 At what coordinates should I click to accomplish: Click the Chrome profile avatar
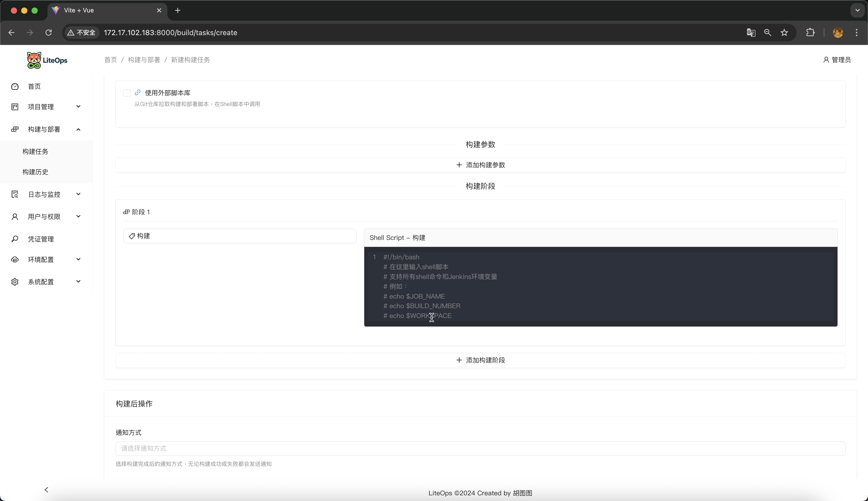pos(838,33)
